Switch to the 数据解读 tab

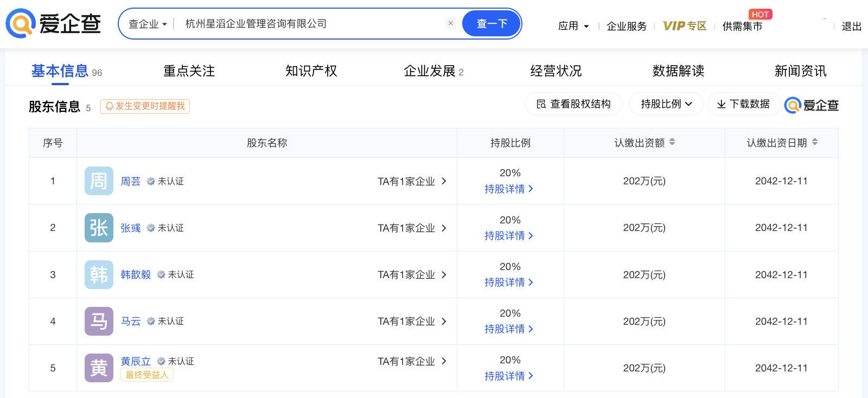click(x=679, y=71)
